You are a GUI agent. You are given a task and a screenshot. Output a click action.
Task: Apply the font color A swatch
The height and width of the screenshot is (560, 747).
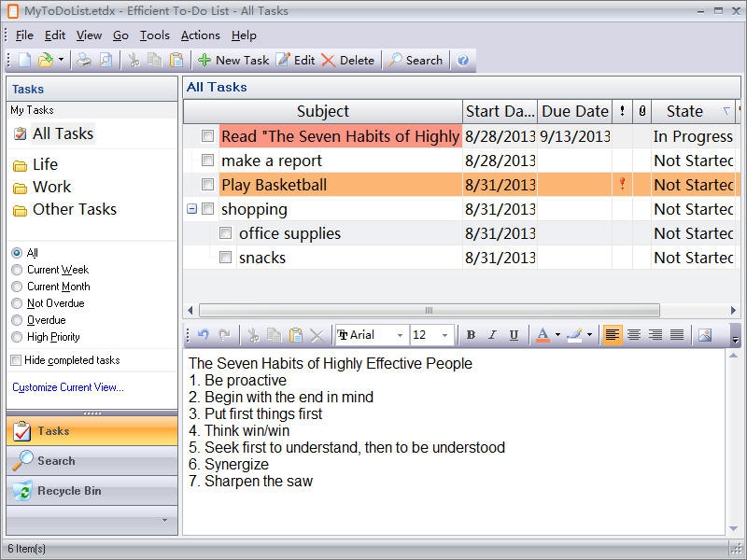pos(543,335)
